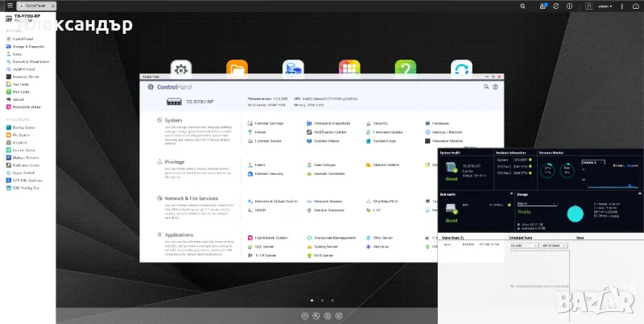
Task: Open Help Center from sidebar menu
Action: [x=19, y=92]
